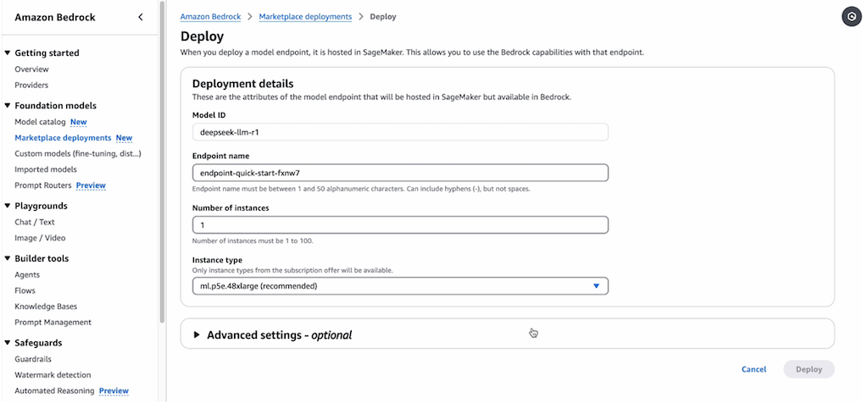Click Amazon Bedrock breadcrumb link
Screen dimensions: 868x403
[210, 17]
